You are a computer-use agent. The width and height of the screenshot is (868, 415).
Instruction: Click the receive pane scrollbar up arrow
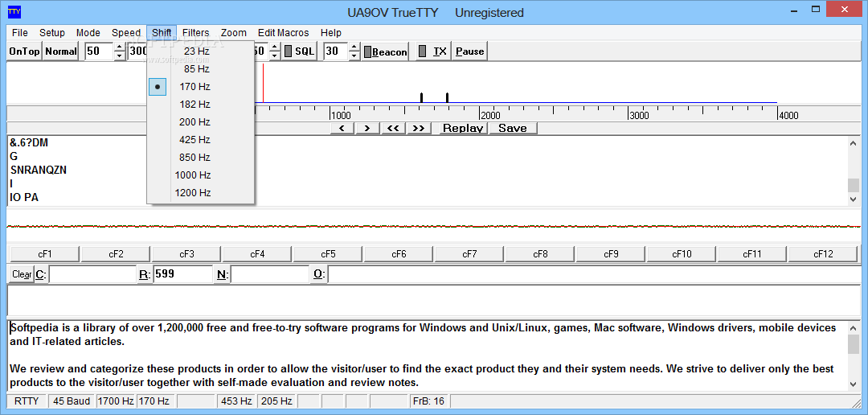(853, 143)
